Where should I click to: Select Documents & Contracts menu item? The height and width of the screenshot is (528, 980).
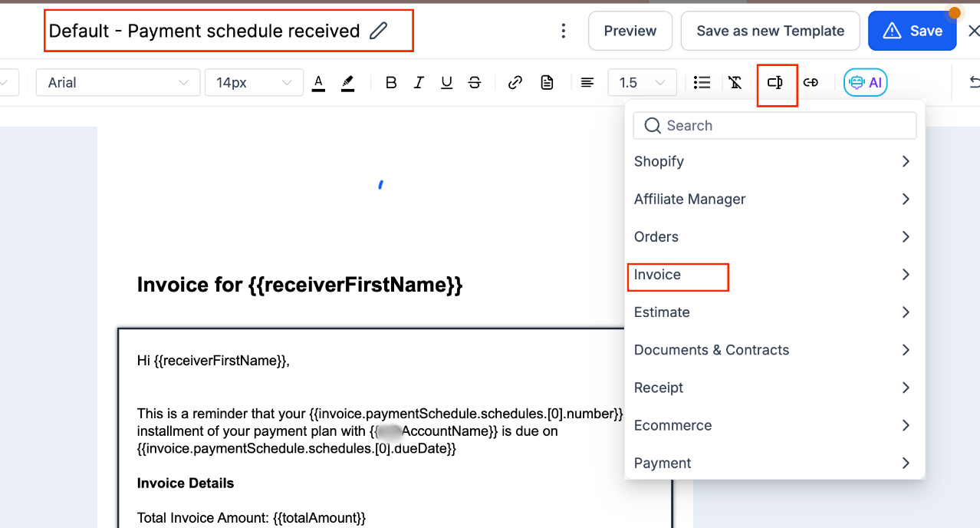pos(774,349)
